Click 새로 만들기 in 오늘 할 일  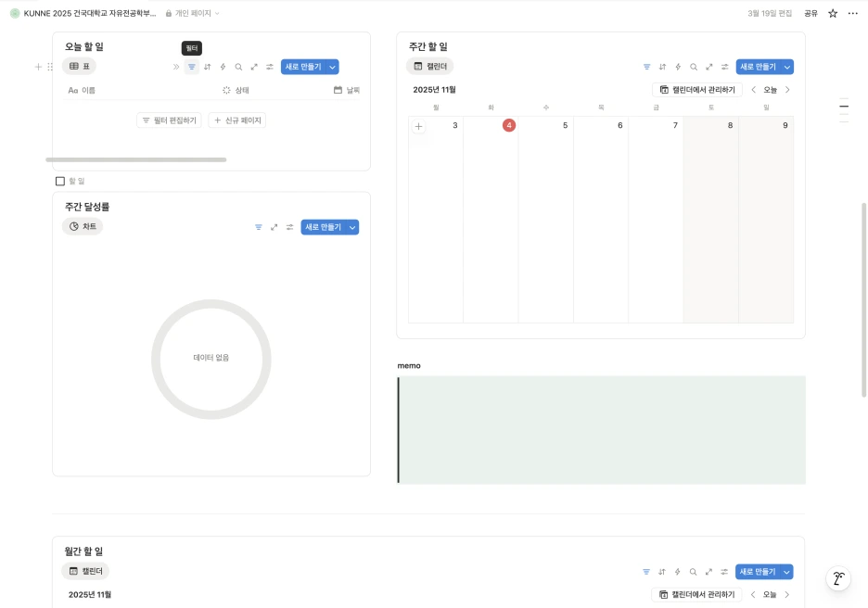point(303,67)
